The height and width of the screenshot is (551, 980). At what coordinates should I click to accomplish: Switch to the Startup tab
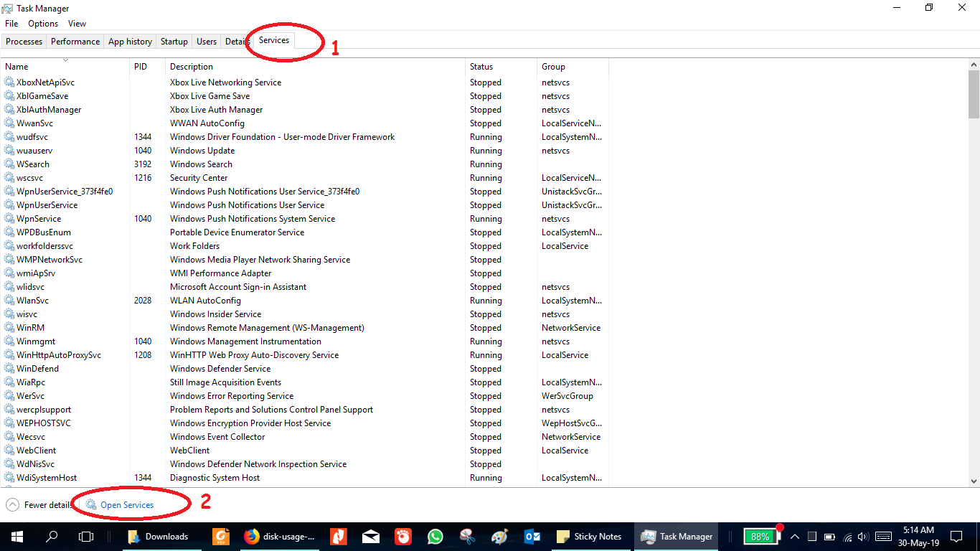click(x=174, y=42)
